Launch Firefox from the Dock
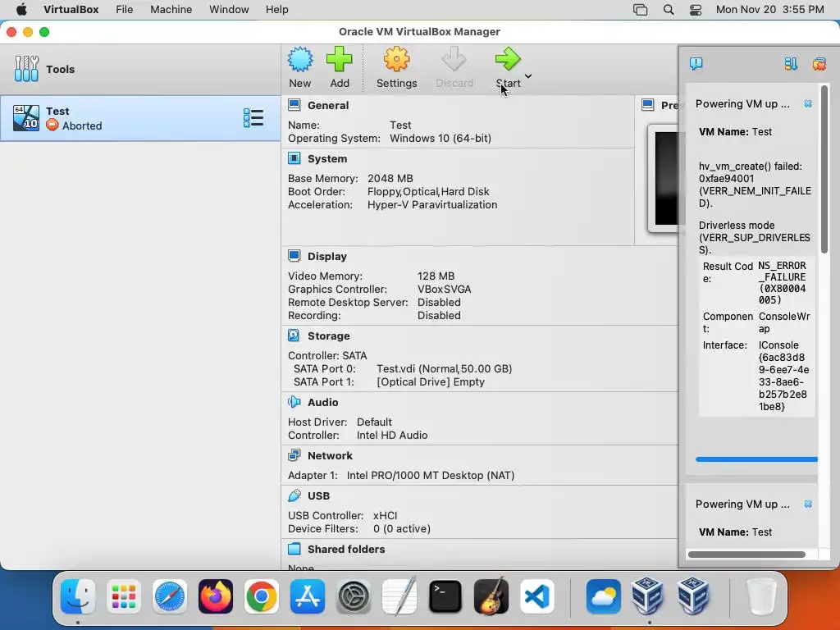This screenshot has height=630, width=840. (216, 596)
